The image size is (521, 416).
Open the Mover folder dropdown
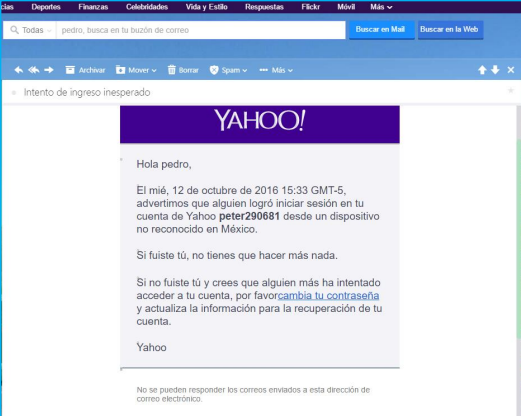[x=136, y=70]
